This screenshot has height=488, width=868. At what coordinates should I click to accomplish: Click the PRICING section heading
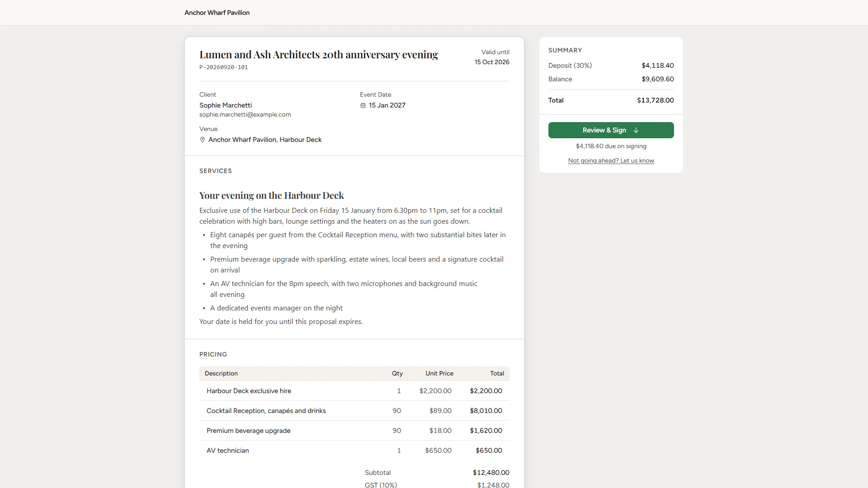coord(213,354)
